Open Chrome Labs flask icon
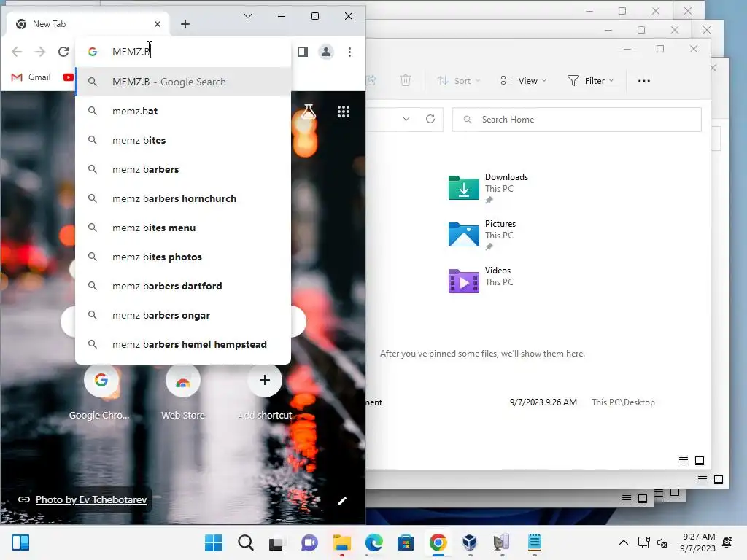Image resolution: width=747 pixels, height=560 pixels. [309, 112]
